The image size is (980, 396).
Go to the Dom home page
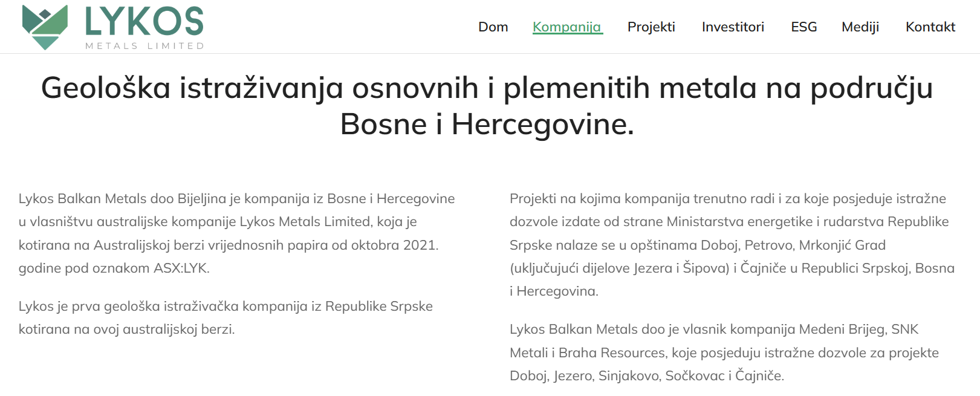[x=493, y=27]
